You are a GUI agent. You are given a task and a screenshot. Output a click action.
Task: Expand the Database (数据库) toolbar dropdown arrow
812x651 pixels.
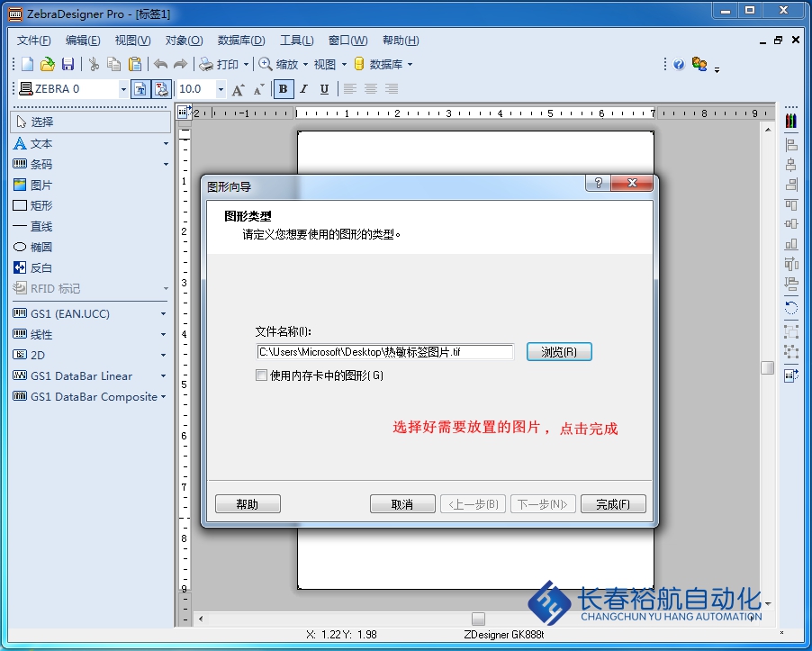pyautogui.click(x=411, y=64)
